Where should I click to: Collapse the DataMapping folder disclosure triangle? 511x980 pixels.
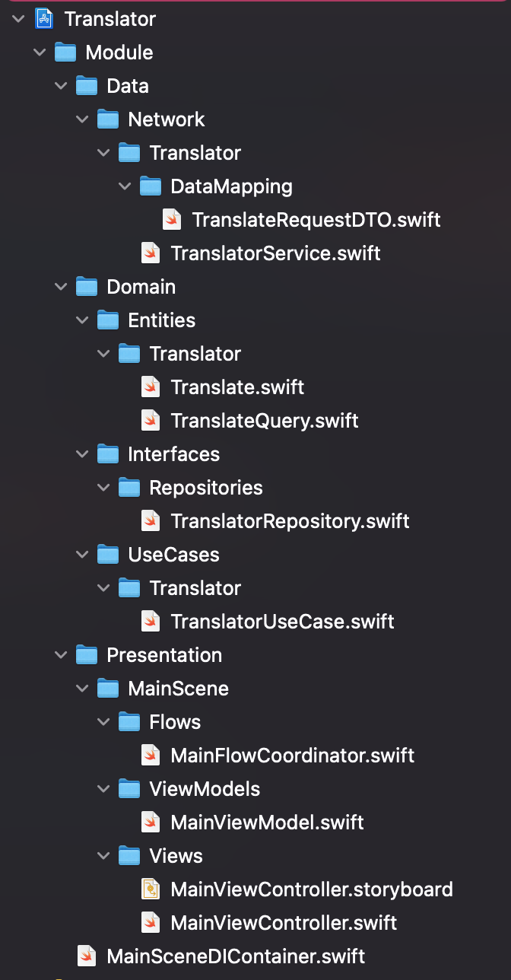(124, 186)
